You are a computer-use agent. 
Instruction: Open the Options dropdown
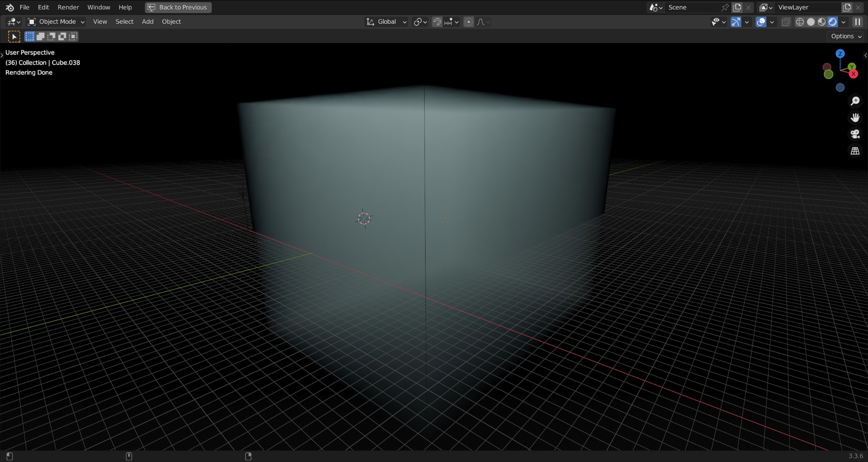click(846, 36)
